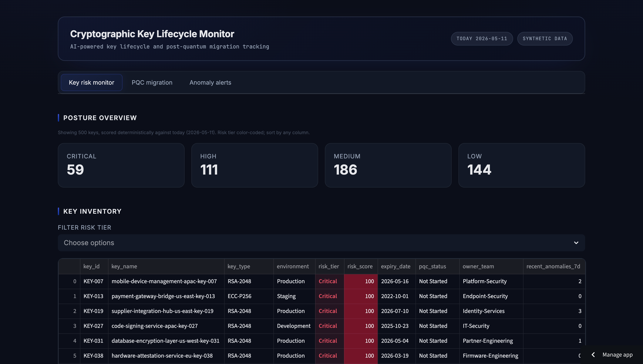Select expiry date 2026-05-04 cell

[397, 341]
